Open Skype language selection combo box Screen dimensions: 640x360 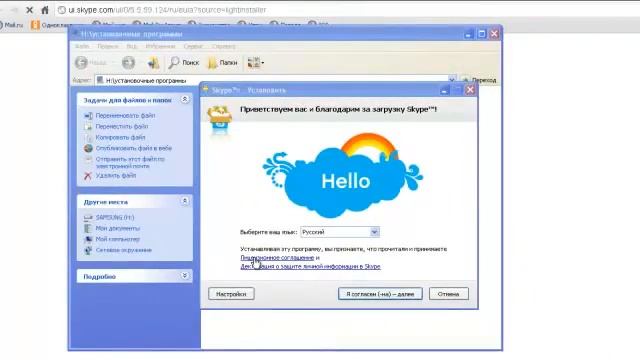(x=340, y=232)
